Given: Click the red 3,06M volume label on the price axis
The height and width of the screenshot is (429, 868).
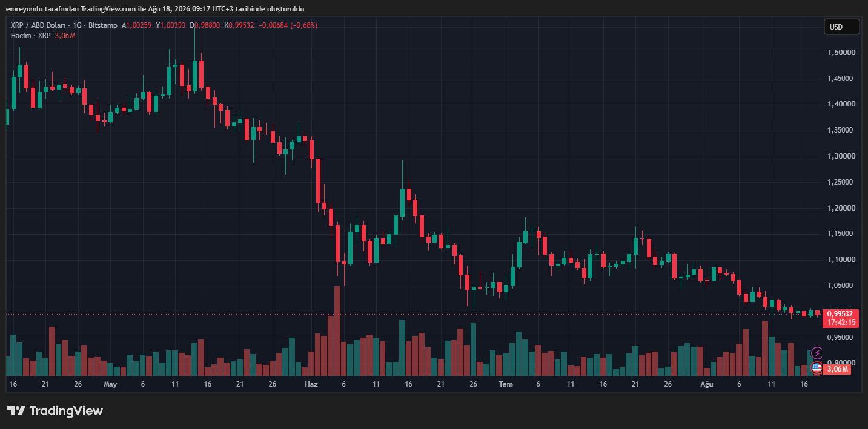Looking at the screenshot, I should point(837,369).
